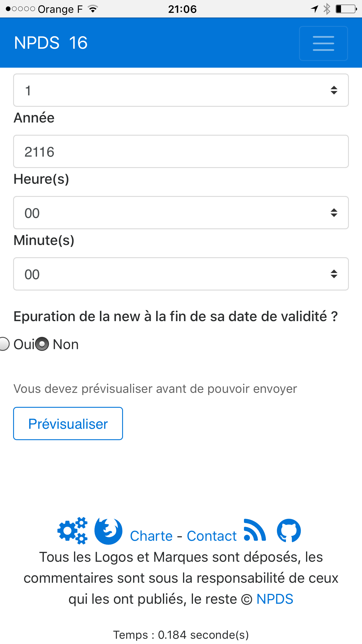Image resolution: width=362 pixels, height=644 pixels.
Task: Click the gears admin icon in footer
Action: pos(73,531)
